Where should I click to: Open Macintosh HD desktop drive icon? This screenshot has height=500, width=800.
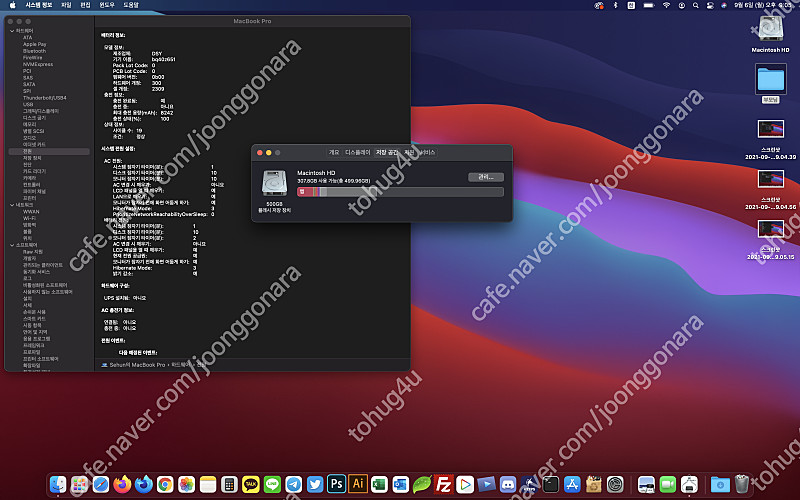771,31
